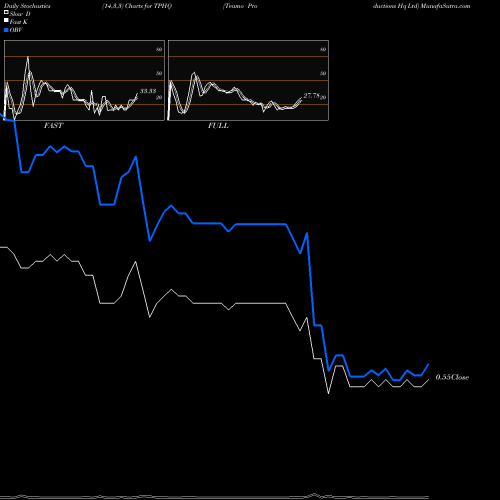Click the '(14,3,3) Charts for TPHQ' heading
This screenshot has width=500, height=500.
click(x=137, y=6)
